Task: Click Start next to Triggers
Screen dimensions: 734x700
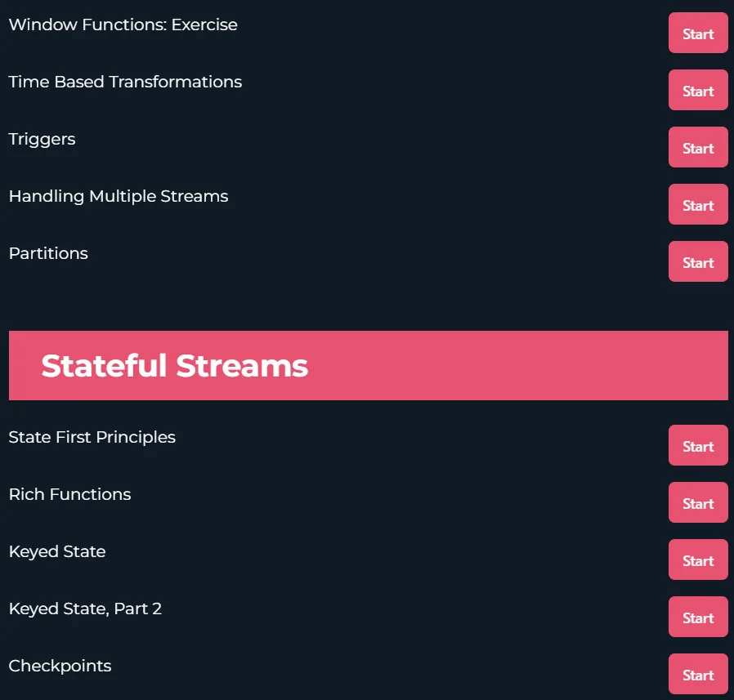Action: (698, 147)
